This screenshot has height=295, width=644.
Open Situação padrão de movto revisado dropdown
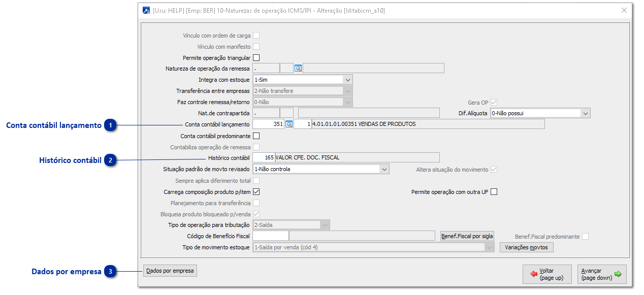coord(384,169)
